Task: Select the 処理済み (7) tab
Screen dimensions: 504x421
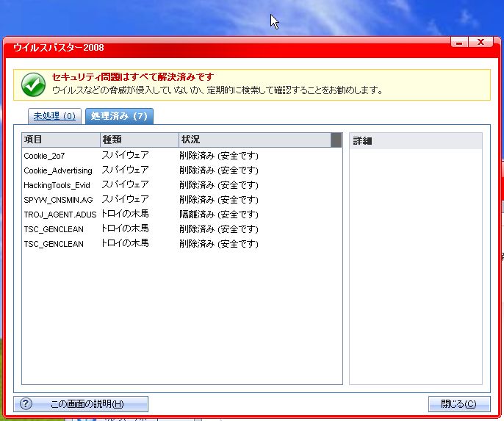Action: coord(119,116)
